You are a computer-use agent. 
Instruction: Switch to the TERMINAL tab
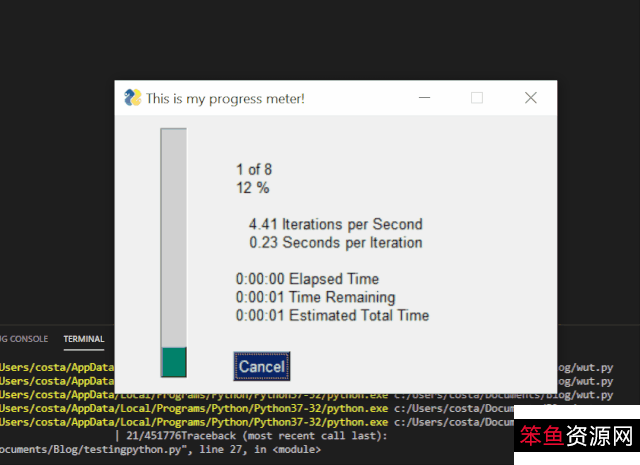click(x=84, y=339)
